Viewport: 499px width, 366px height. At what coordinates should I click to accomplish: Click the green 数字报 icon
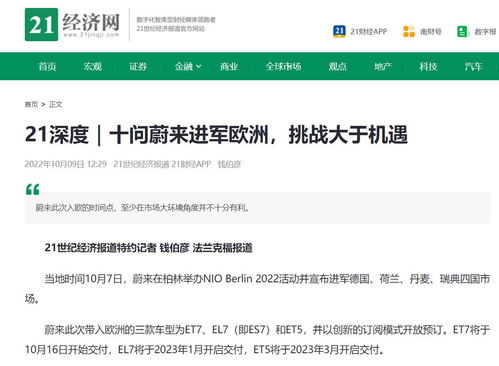click(462, 32)
